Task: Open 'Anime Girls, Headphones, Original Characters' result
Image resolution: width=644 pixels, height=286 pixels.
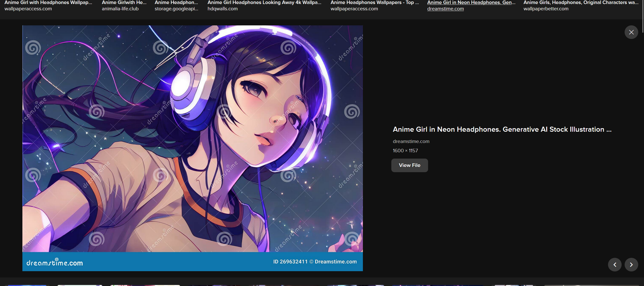Action: tap(581, 3)
